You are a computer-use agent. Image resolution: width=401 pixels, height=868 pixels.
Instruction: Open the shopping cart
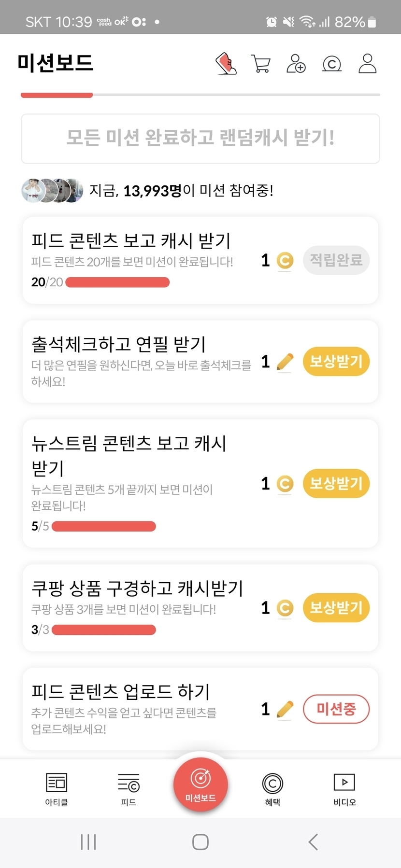click(261, 63)
